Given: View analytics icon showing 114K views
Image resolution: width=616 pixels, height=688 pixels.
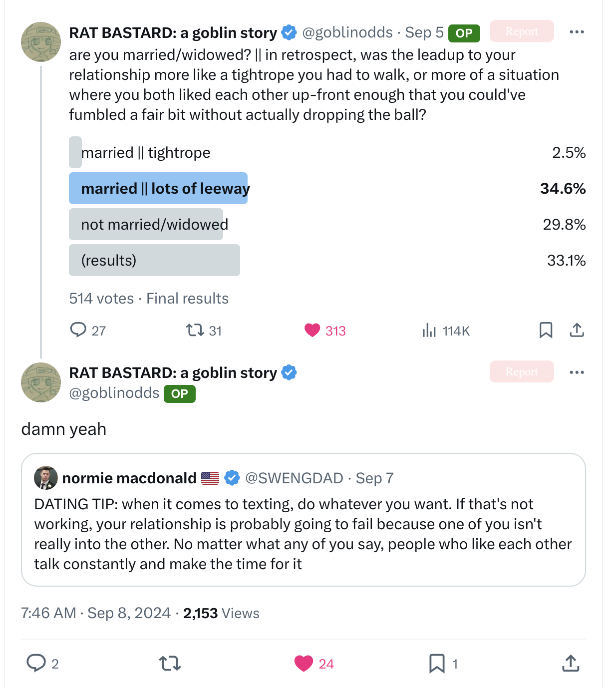Looking at the screenshot, I should (429, 330).
